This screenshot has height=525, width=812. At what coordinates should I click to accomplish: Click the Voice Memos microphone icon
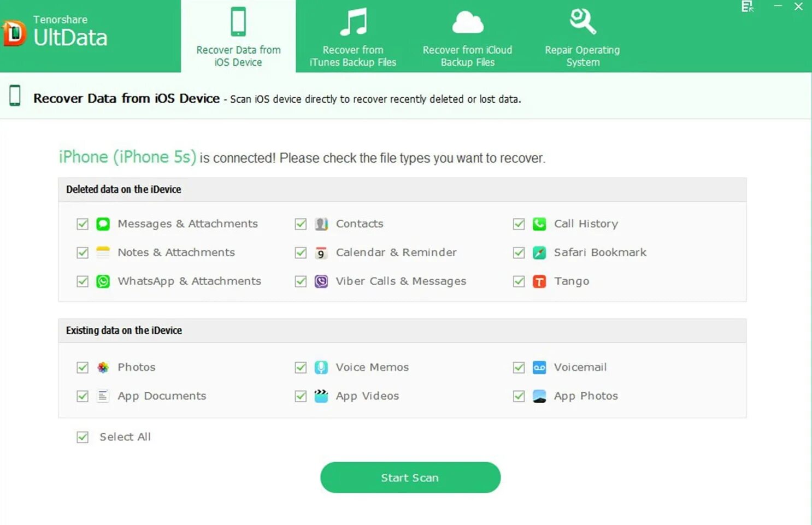point(321,367)
